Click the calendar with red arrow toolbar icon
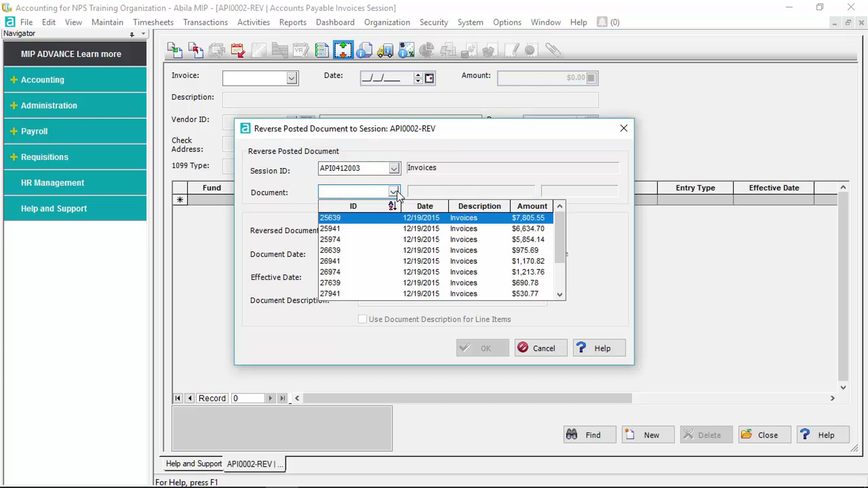Screen dimensions: 868x488 coord(238,50)
